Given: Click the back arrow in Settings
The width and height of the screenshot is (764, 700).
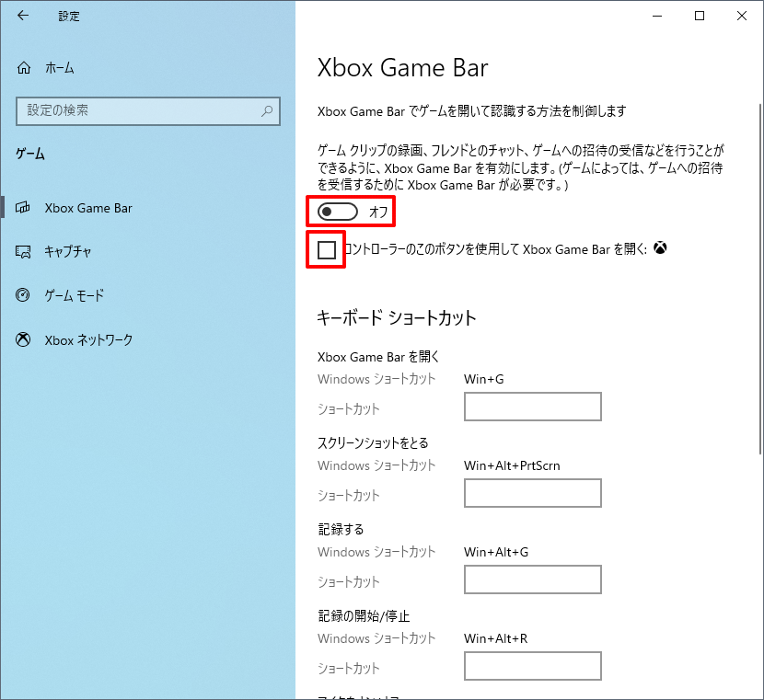Looking at the screenshot, I should click(x=23, y=16).
